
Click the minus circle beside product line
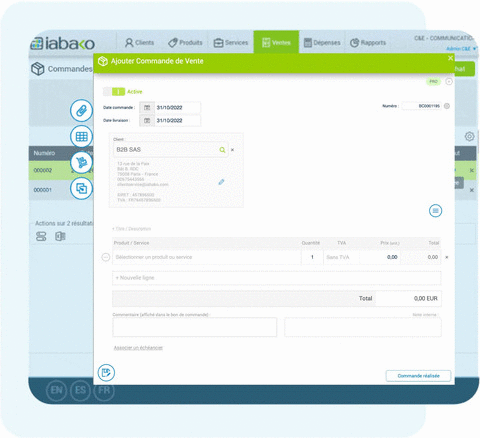point(106,257)
